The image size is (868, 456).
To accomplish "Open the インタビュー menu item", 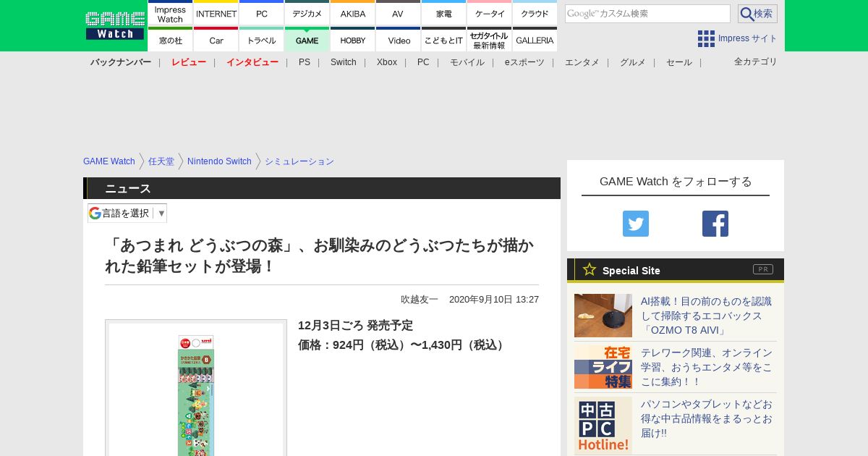I will [252, 62].
